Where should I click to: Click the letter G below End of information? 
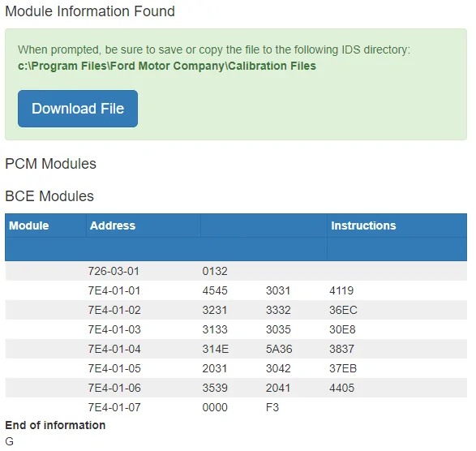coord(10,441)
